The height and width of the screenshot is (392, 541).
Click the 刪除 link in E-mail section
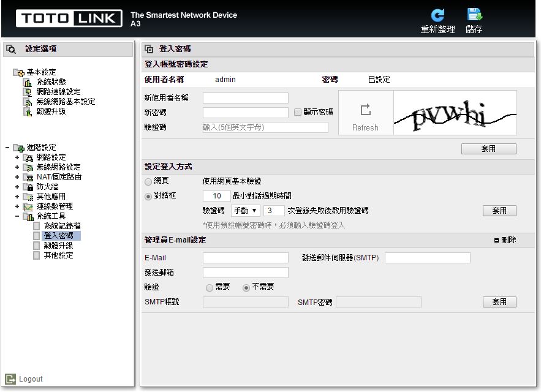(x=509, y=240)
